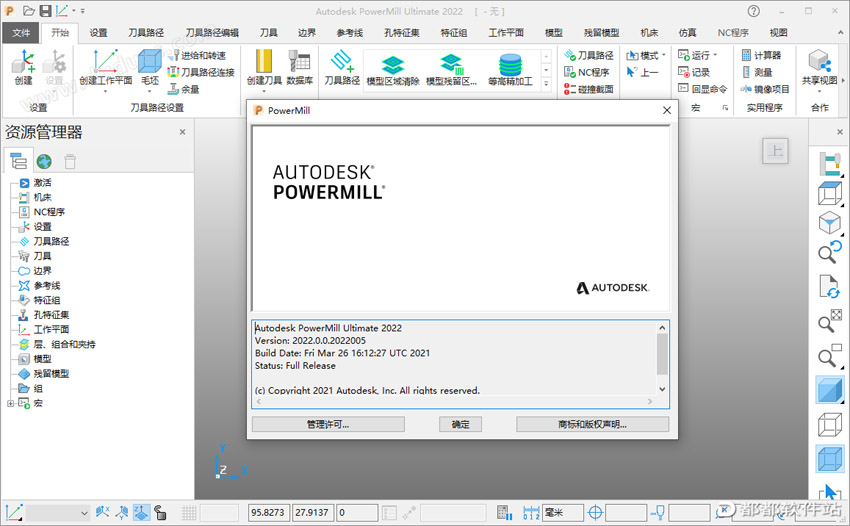Screen dimensions: 850x526
Task: Switch to 视图 ribbon tab
Action: (x=778, y=33)
